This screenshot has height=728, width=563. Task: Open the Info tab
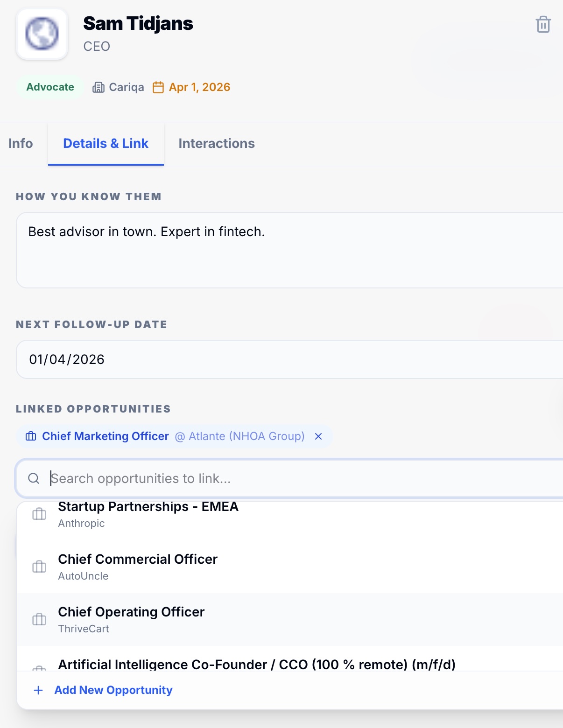(20, 144)
